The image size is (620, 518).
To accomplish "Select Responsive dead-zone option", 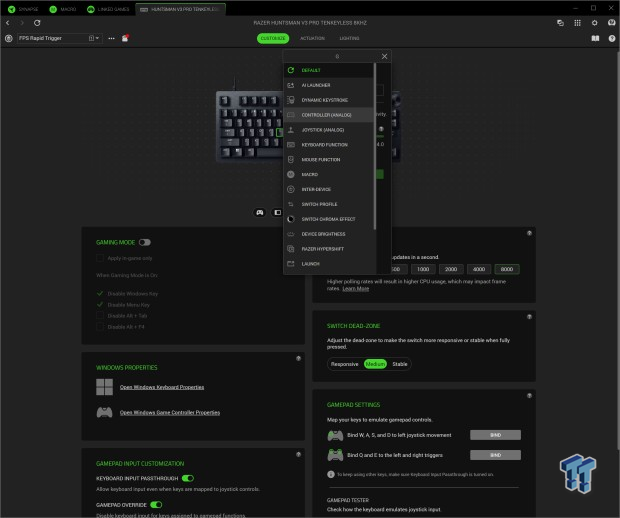I will [344, 364].
